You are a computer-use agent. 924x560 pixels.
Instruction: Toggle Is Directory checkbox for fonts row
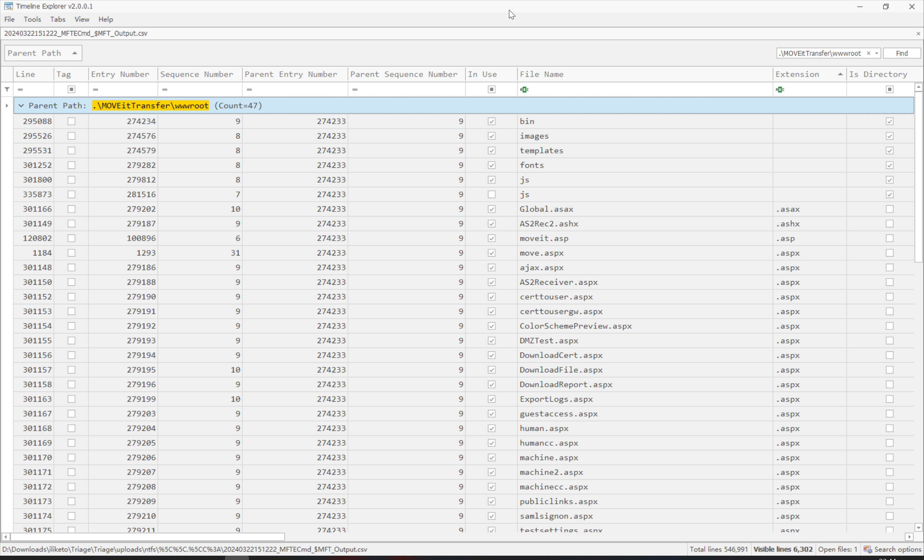coord(889,165)
